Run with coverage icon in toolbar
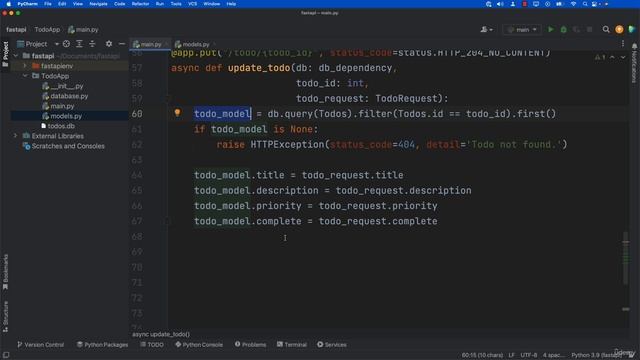 point(576,29)
